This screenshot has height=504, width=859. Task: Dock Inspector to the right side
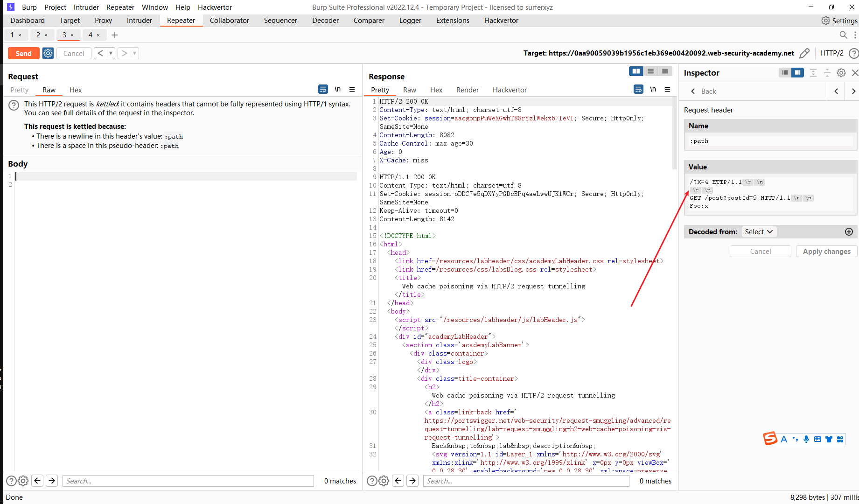797,72
